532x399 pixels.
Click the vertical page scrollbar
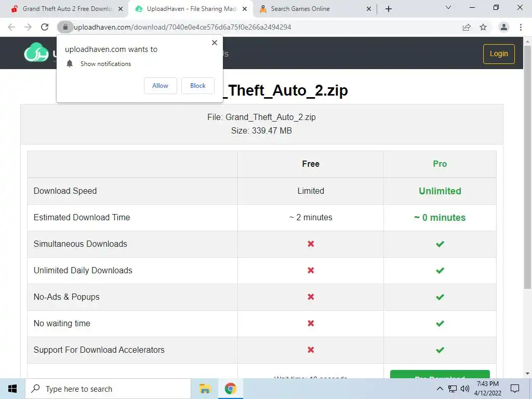pos(527,166)
